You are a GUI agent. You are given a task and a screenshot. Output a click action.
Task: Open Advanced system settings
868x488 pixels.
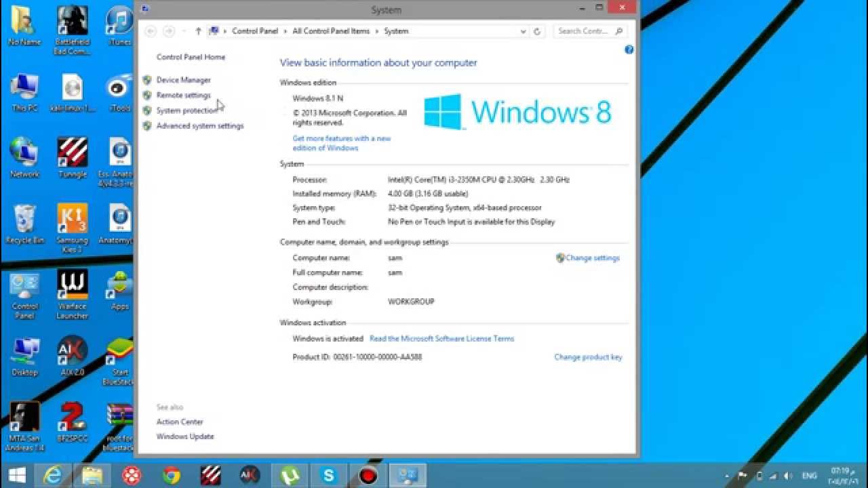(x=199, y=126)
